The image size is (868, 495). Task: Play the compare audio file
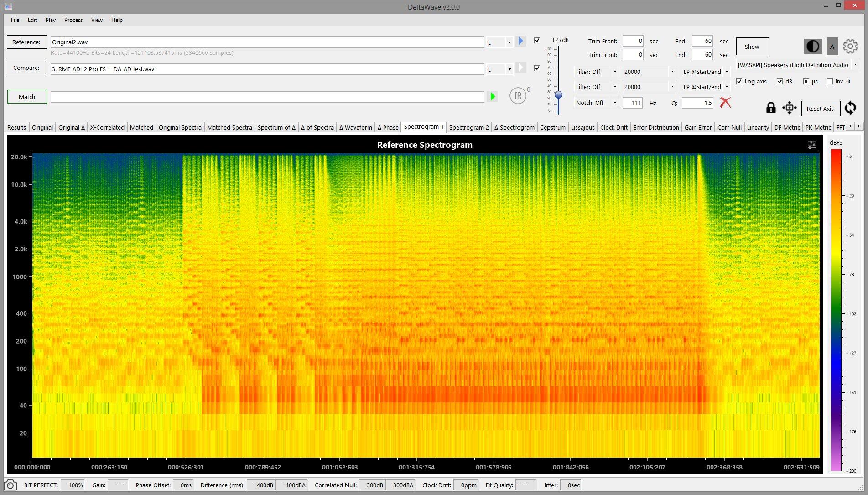pos(520,68)
